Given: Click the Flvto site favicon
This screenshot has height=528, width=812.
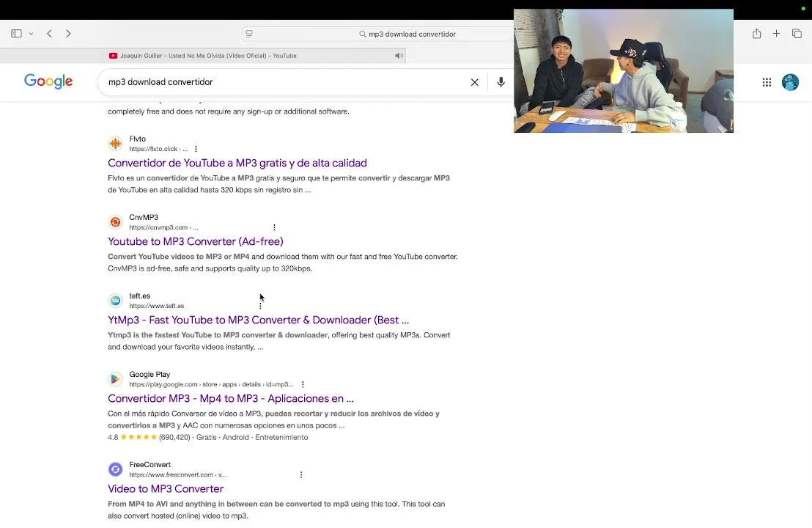Looking at the screenshot, I should click(x=116, y=144).
